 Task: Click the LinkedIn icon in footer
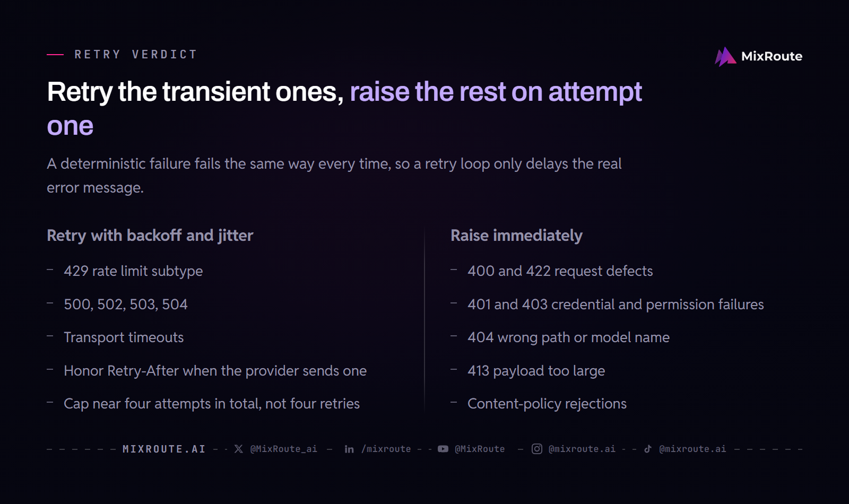click(349, 449)
